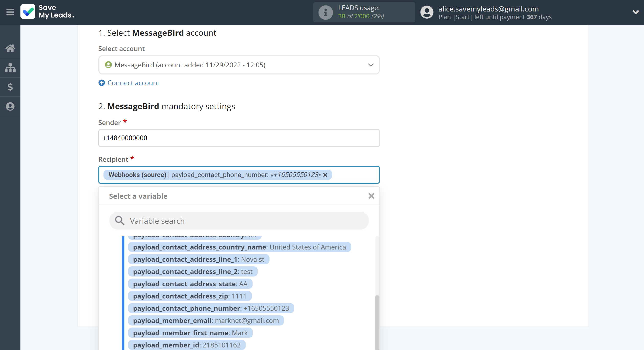Viewport: 644px width, 350px height.
Task: Go to the Home sidebar icon
Action: coord(10,48)
